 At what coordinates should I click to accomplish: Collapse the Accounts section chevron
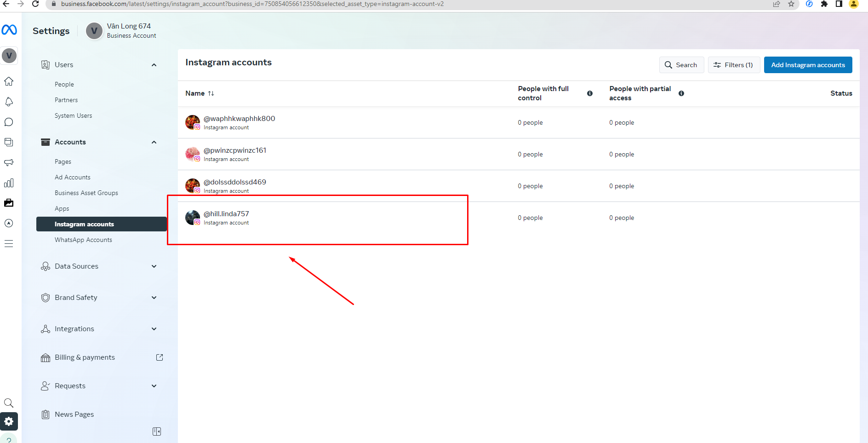tap(154, 142)
